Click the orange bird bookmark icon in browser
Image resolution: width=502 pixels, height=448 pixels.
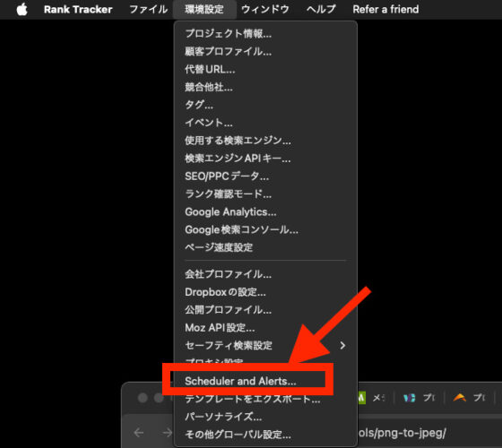pyautogui.click(x=459, y=398)
